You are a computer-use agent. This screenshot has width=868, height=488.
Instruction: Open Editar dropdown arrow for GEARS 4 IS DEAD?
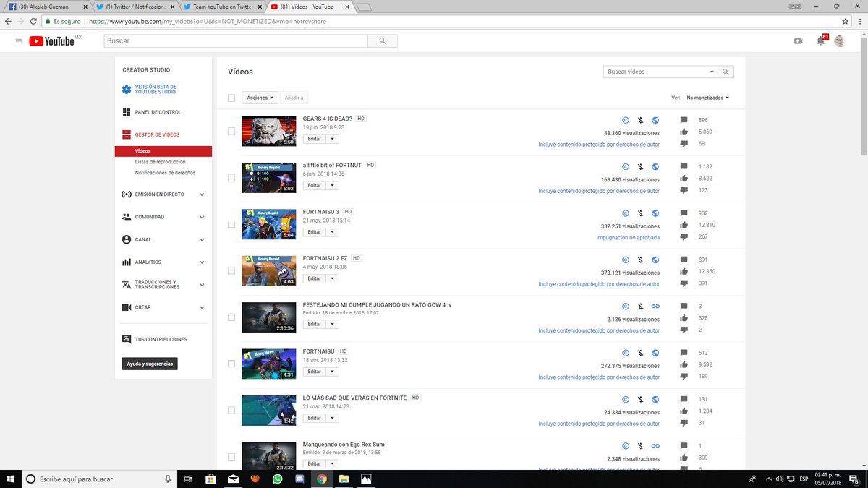click(332, 139)
